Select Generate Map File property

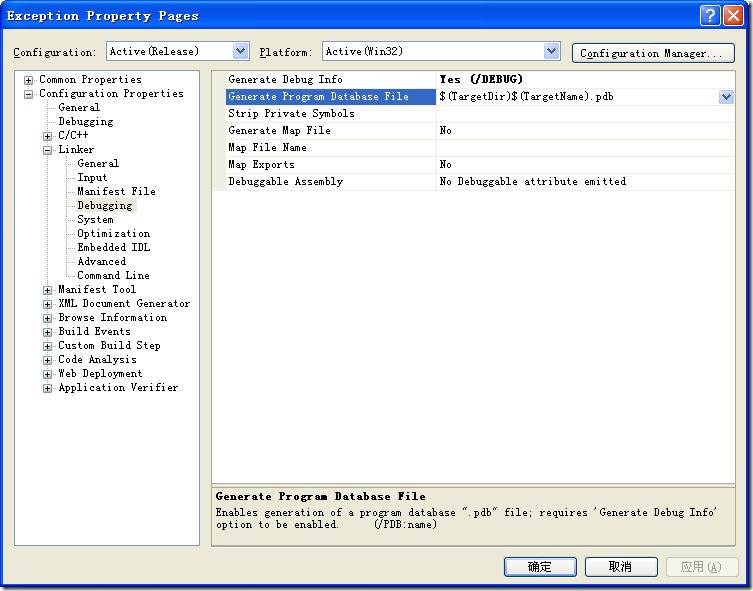coord(330,131)
